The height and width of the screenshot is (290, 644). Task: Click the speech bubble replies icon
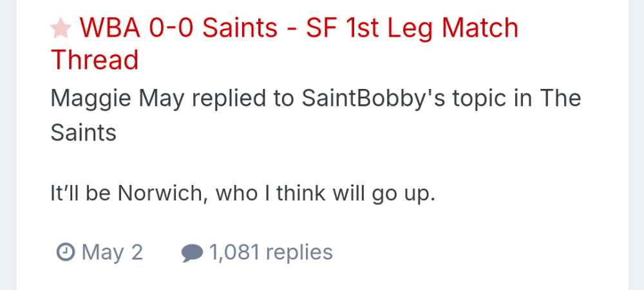coord(192,253)
